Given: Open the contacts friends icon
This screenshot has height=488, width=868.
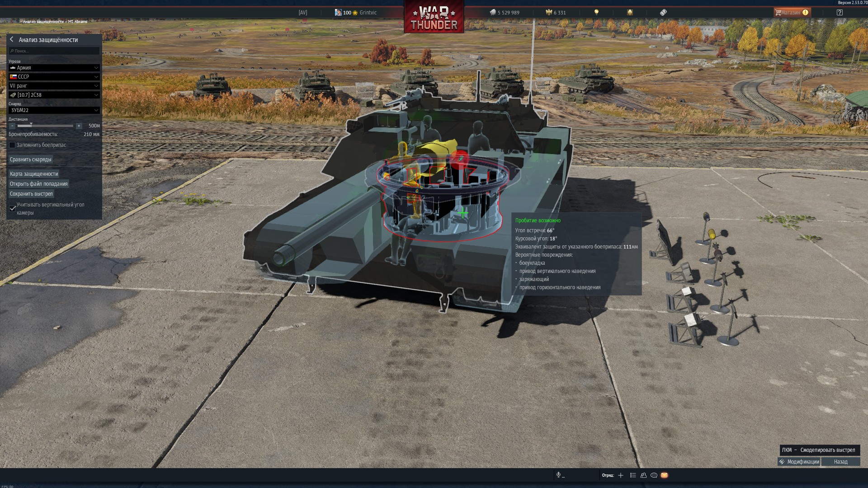Looking at the screenshot, I should [x=643, y=475].
